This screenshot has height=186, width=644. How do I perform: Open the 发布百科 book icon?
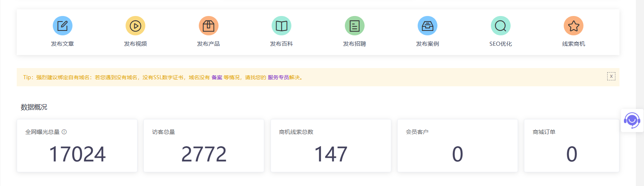tap(281, 26)
